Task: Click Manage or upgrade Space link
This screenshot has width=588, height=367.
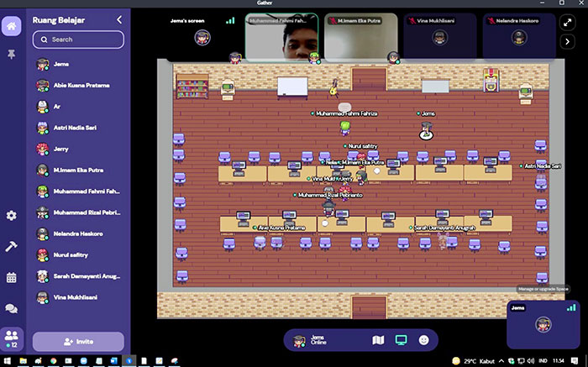Action: (x=543, y=289)
